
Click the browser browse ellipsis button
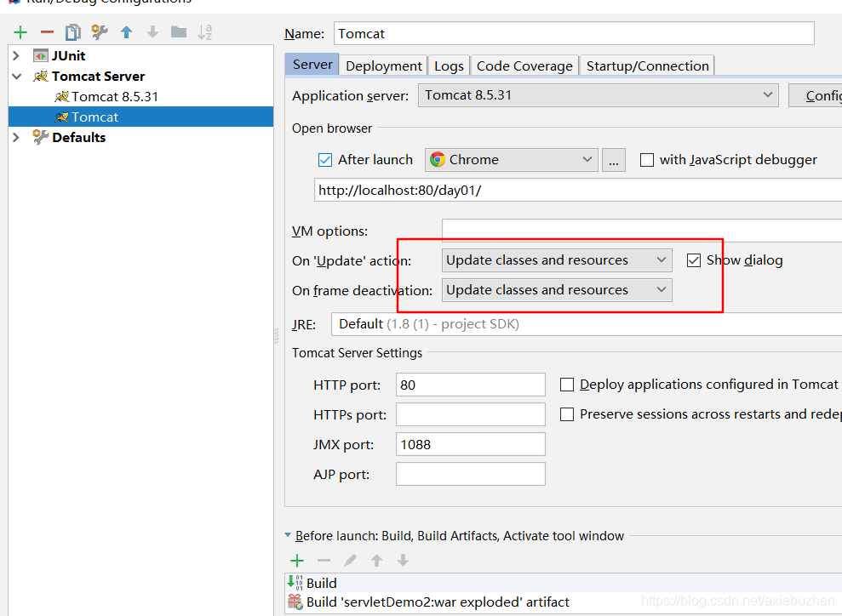tap(614, 160)
